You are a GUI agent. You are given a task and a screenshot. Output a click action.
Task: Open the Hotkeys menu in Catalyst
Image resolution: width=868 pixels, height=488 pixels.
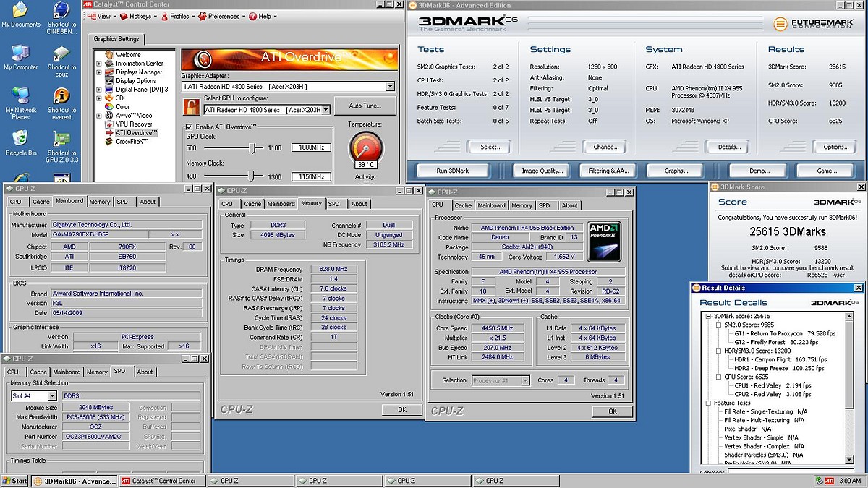[x=140, y=16]
